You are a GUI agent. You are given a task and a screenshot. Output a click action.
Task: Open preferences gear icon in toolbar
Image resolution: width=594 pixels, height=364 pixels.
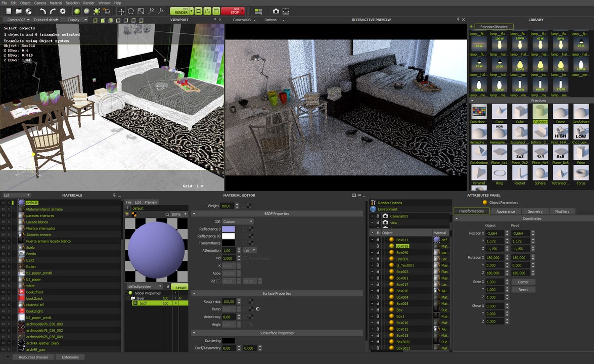tap(63, 11)
